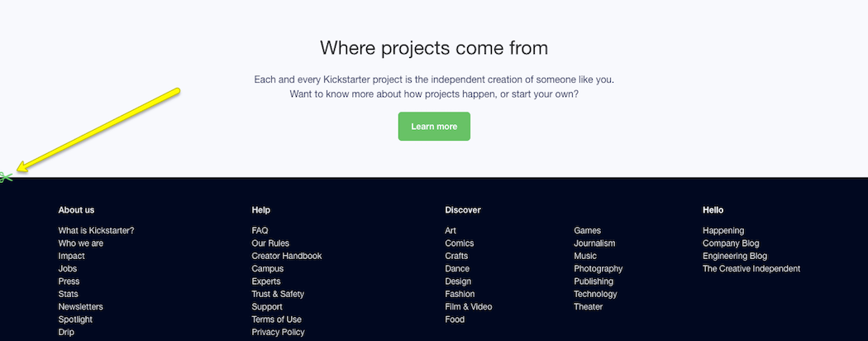Open the Impact link
The width and height of the screenshot is (868, 341).
71,257
